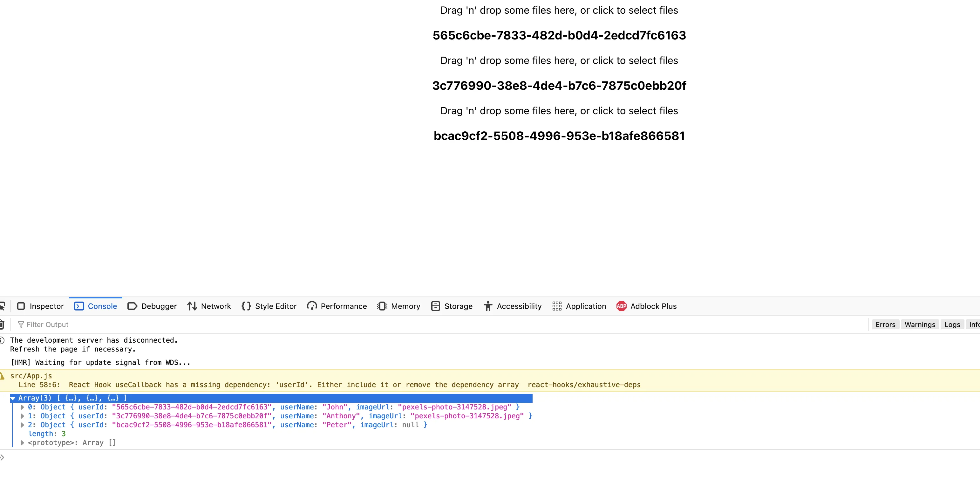
Task: Click the Accessibility figure icon
Action: click(x=488, y=306)
